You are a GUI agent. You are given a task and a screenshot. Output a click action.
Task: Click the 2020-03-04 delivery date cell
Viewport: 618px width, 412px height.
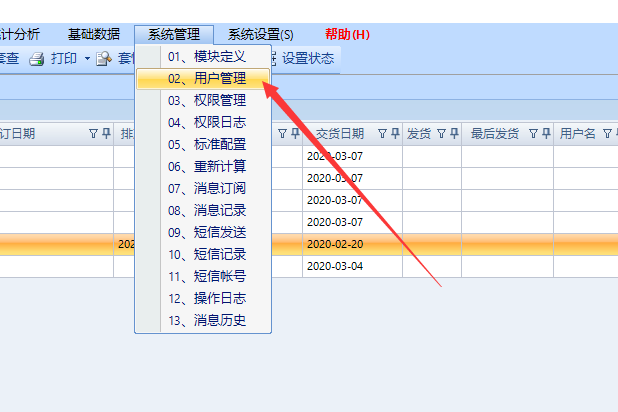334,266
